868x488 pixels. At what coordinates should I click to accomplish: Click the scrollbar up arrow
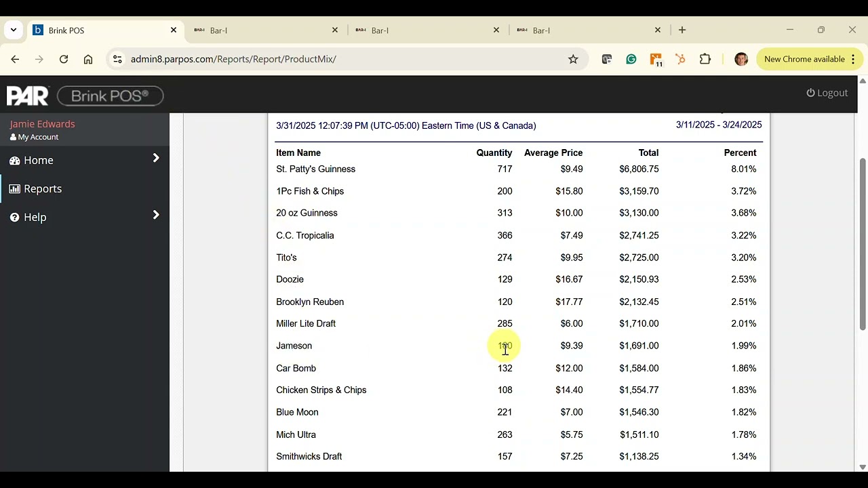click(863, 81)
